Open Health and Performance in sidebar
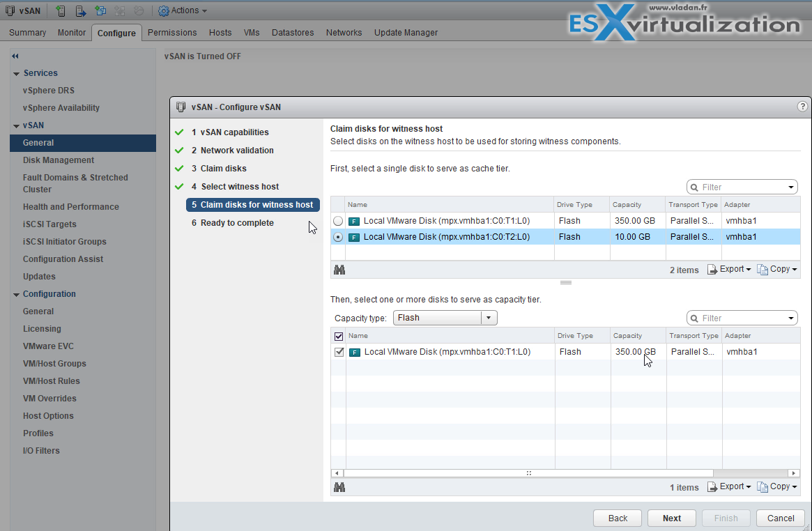Image resolution: width=812 pixels, height=531 pixels. [71, 206]
